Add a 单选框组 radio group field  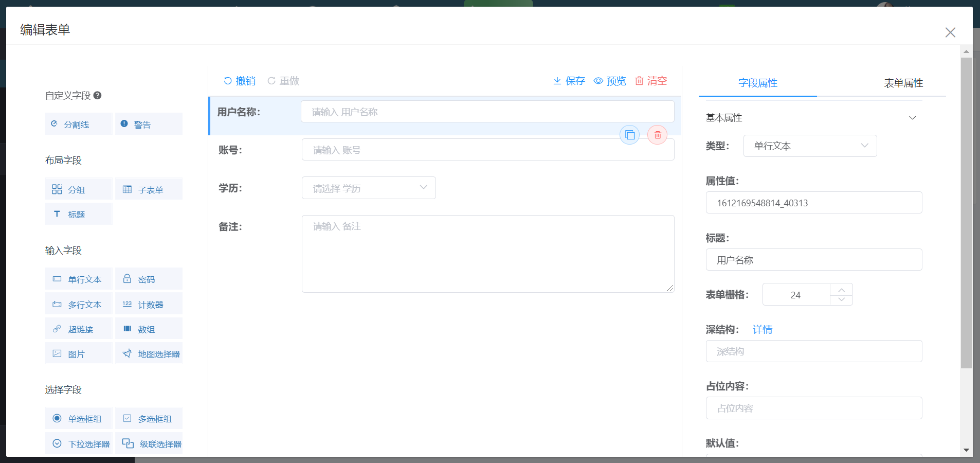[78, 418]
